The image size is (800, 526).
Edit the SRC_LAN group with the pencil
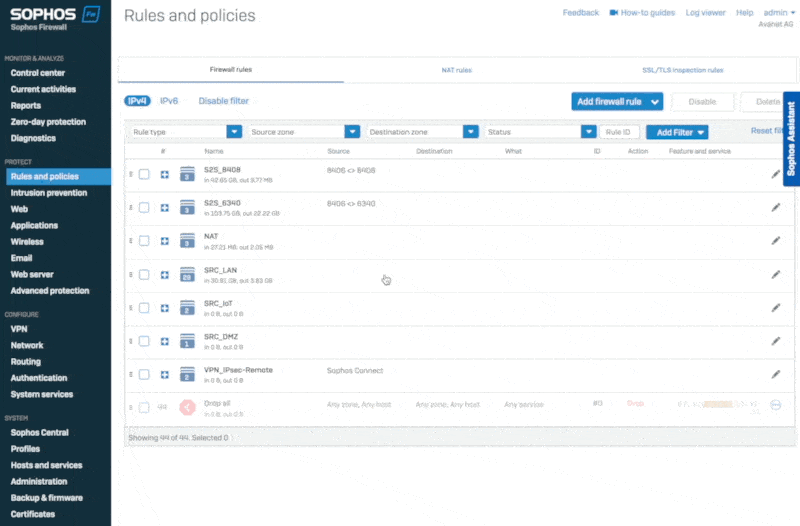(x=776, y=274)
